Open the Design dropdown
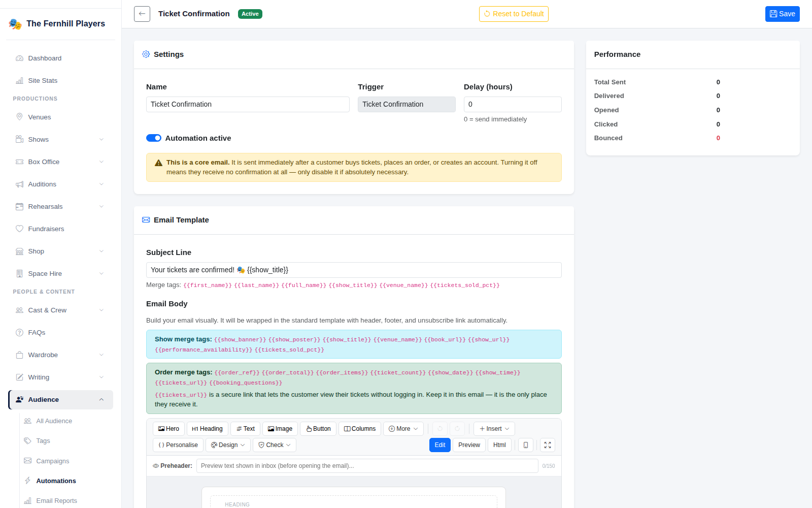The height and width of the screenshot is (508, 812). click(x=228, y=445)
